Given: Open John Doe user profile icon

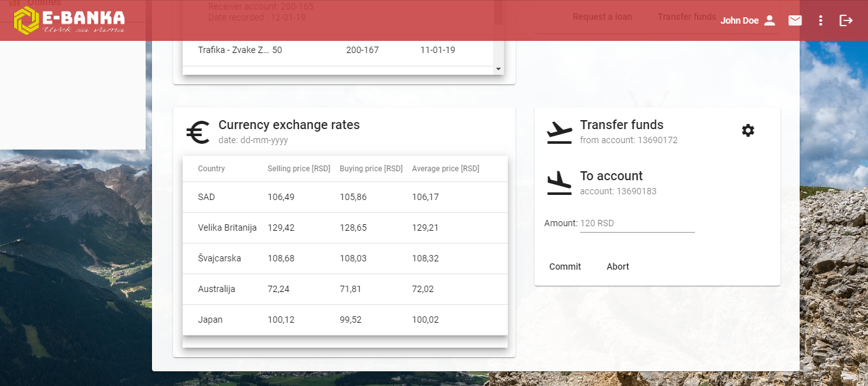Looking at the screenshot, I should [770, 20].
